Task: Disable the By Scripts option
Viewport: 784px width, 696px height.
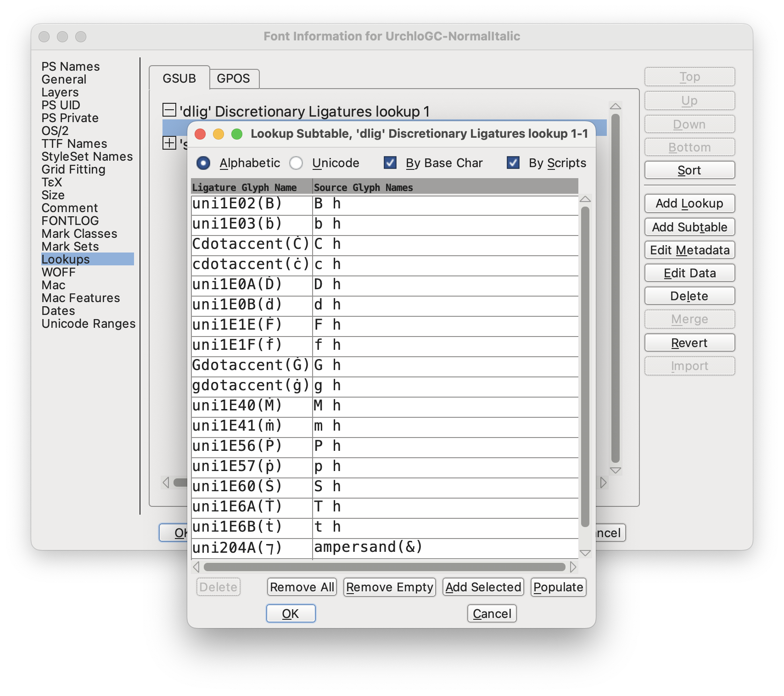Action: [x=513, y=163]
